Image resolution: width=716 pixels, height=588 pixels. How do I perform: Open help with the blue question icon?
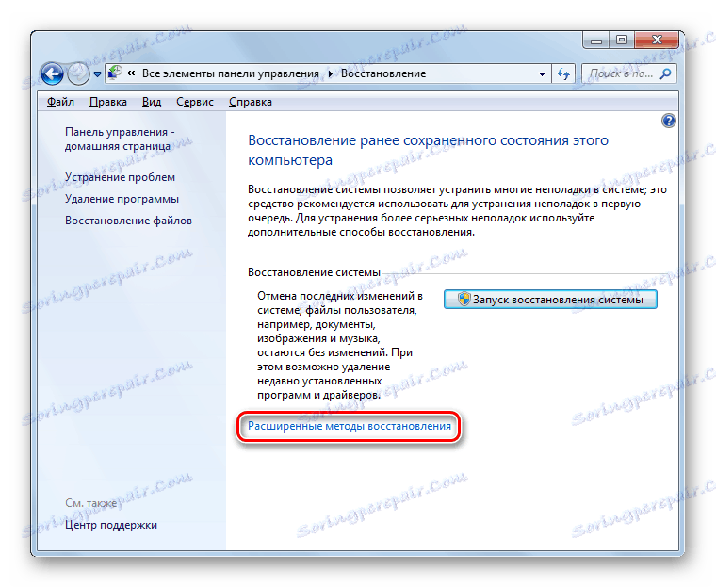pyautogui.click(x=669, y=121)
